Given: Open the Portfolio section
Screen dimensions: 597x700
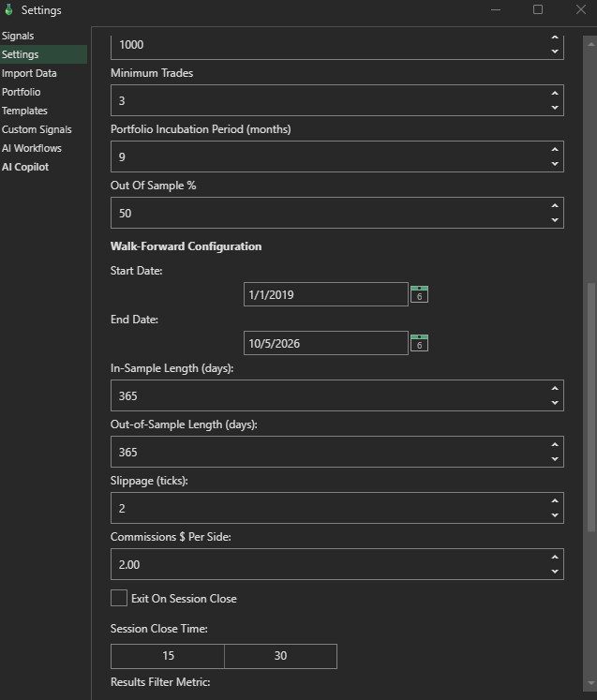Looking at the screenshot, I should point(21,92).
